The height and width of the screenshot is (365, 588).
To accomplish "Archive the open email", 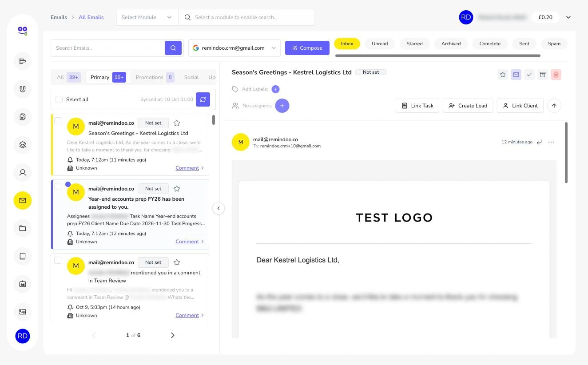I will (x=543, y=75).
